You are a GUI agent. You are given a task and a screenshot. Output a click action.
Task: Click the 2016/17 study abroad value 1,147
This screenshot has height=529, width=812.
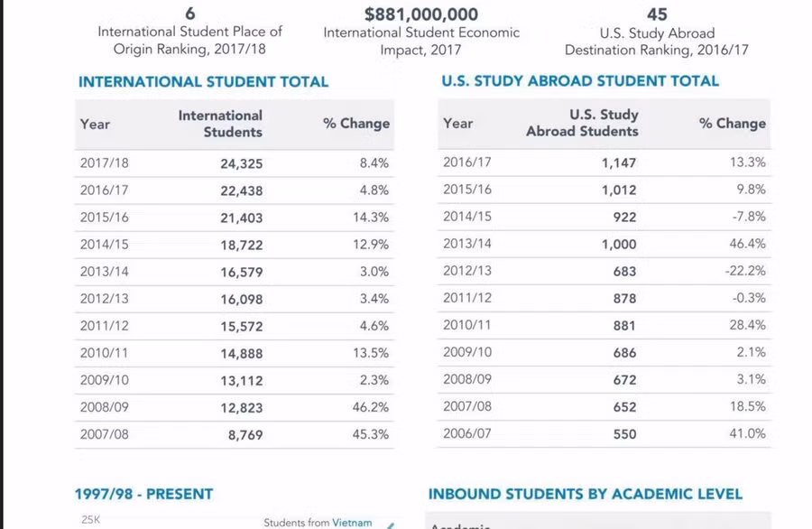click(619, 163)
